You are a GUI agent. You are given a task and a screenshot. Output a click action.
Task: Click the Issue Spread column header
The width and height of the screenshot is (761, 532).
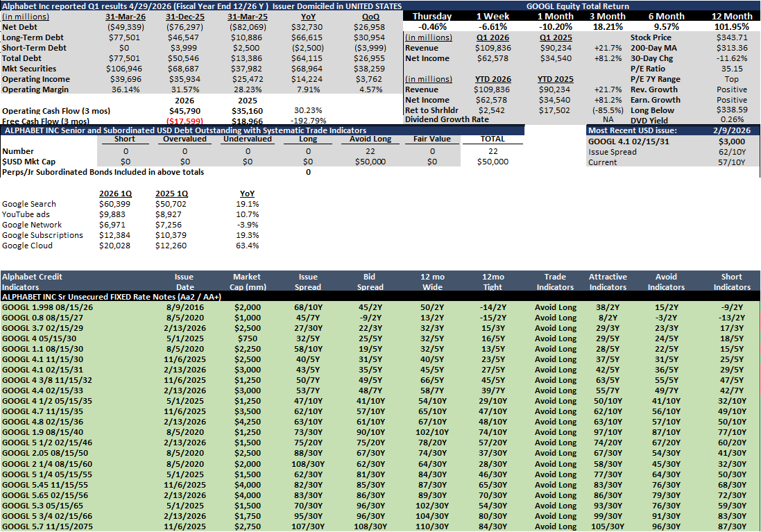pos(308,282)
